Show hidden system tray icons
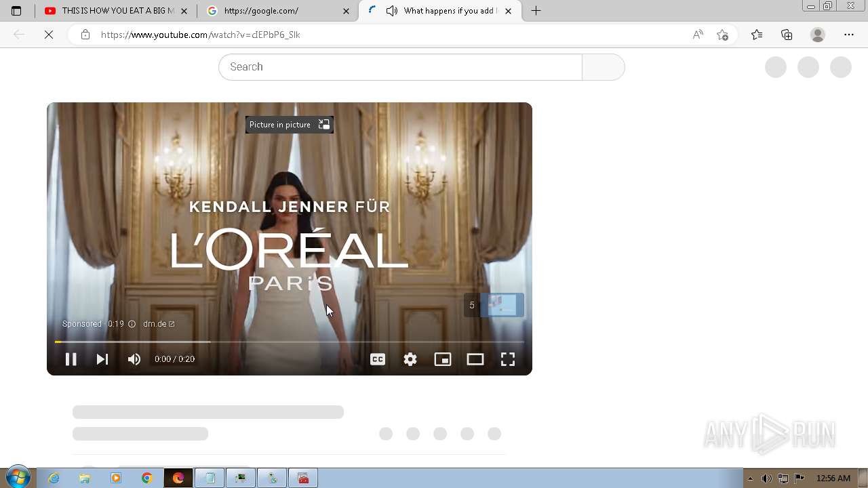This screenshot has width=868, height=488. click(751, 479)
